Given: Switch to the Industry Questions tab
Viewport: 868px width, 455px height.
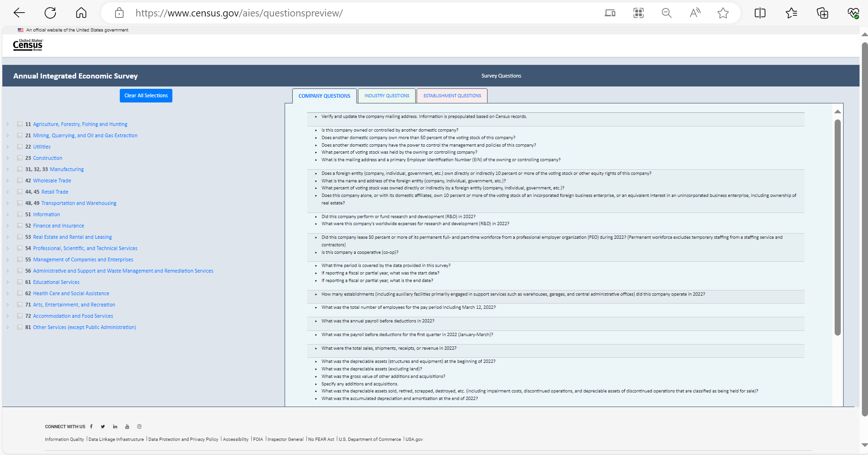Looking at the screenshot, I should pos(387,96).
